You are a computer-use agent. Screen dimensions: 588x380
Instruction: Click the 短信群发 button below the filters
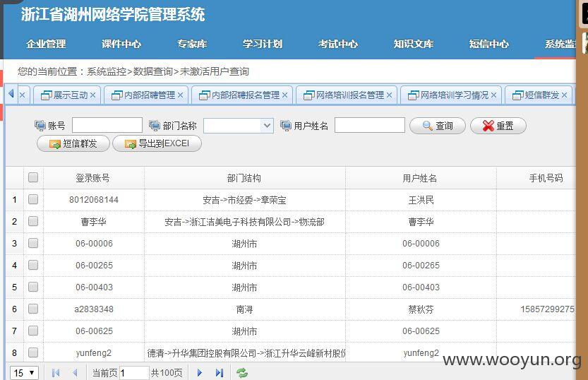point(73,143)
